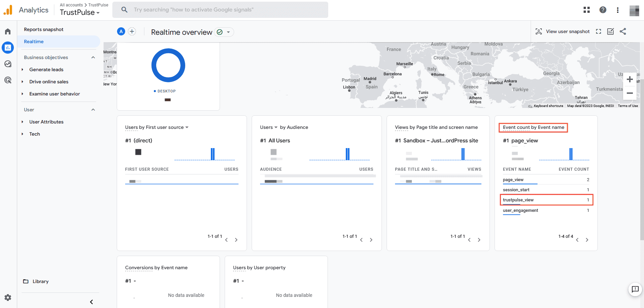Open the Reports icon in left rail
This screenshot has height=308, width=644.
(x=8, y=48)
